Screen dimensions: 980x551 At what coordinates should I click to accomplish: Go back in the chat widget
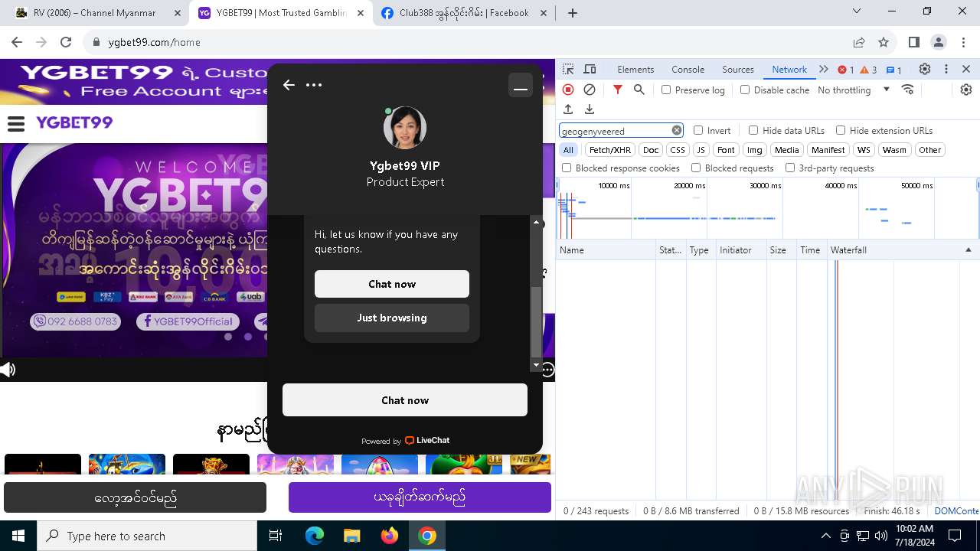click(x=289, y=85)
